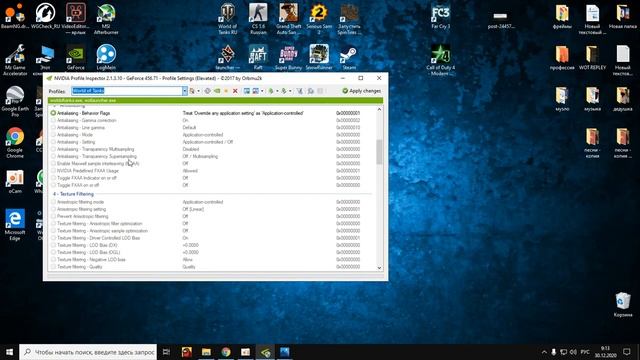640x360 pixels.
Task: Click the show NVIDIA predefined settings icon
Action: tap(311, 91)
